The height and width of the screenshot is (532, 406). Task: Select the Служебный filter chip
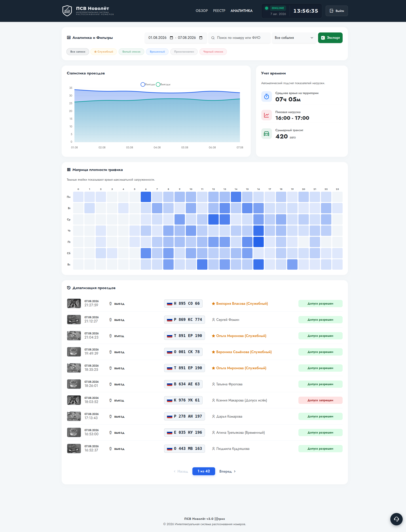click(103, 52)
